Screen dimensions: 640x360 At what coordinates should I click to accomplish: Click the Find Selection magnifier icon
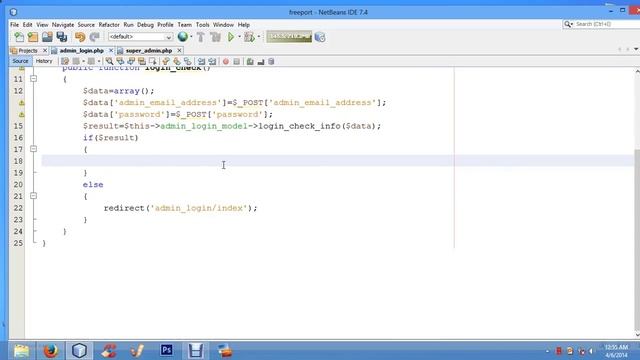[x=109, y=61]
